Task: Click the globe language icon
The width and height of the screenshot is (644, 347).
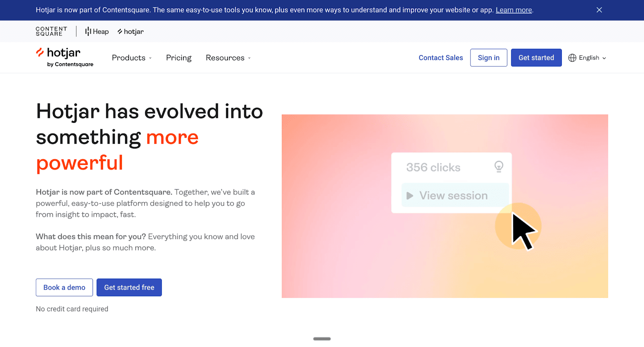Action: [x=572, y=58]
